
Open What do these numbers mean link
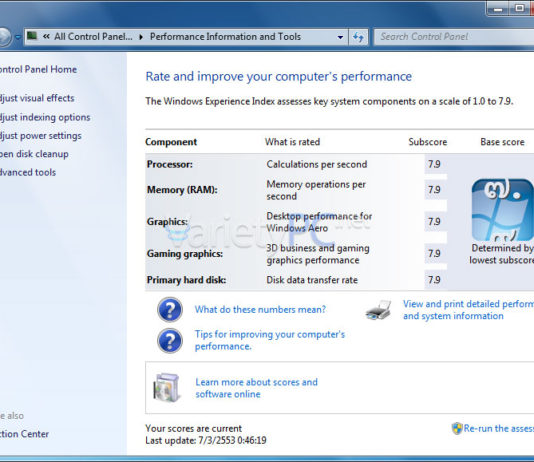260,309
